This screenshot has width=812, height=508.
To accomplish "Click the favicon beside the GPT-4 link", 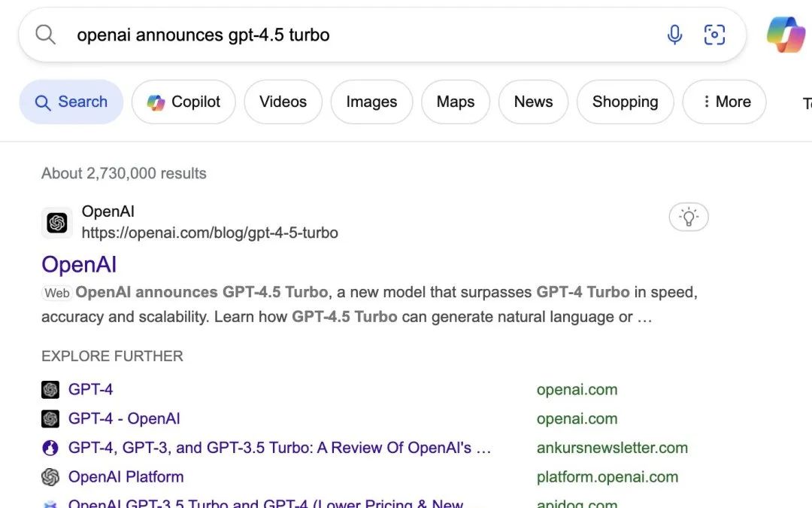I will (50, 389).
